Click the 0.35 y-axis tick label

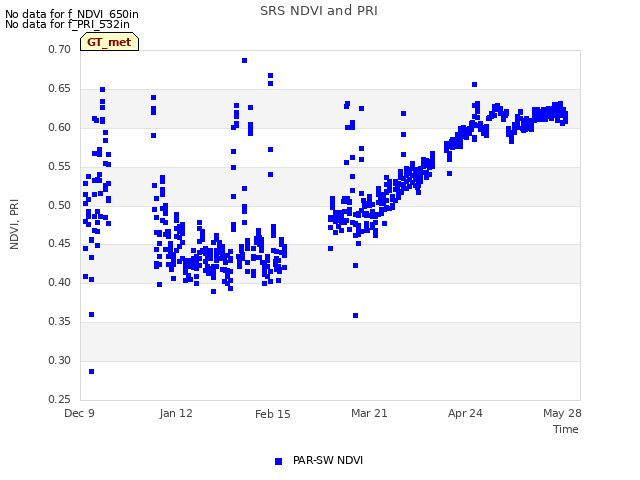[60, 322]
